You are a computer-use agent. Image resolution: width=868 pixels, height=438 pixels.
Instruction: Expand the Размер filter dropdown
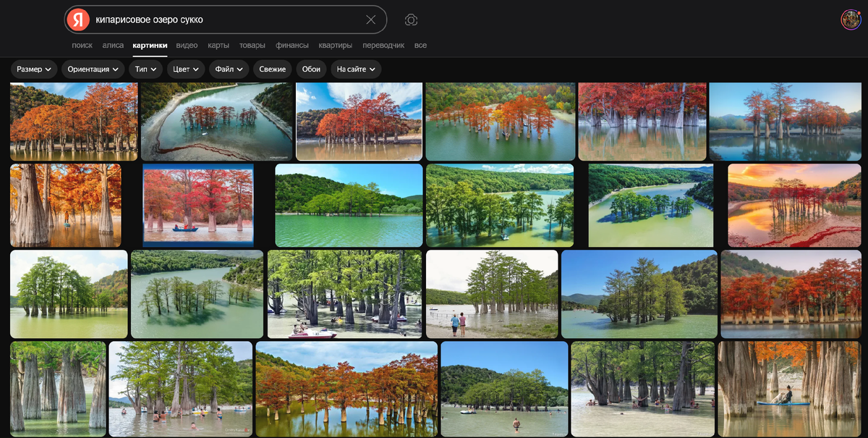pyautogui.click(x=34, y=70)
